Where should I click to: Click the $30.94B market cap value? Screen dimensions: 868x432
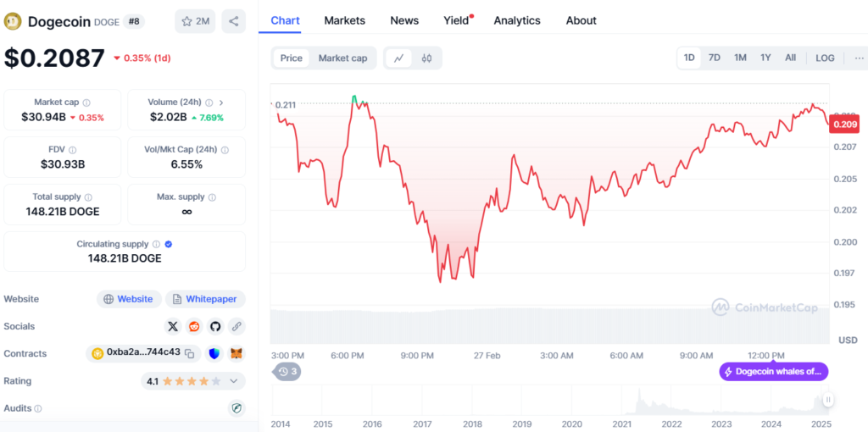tap(43, 117)
